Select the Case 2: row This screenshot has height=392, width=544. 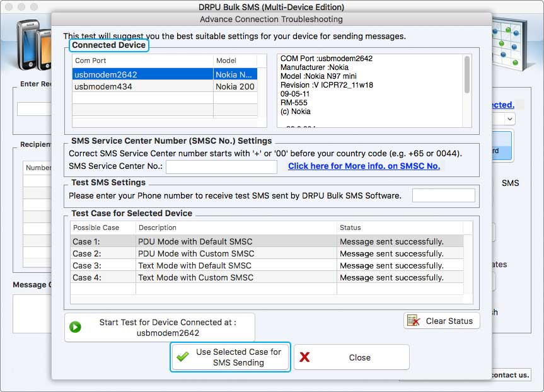click(x=267, y=253)
